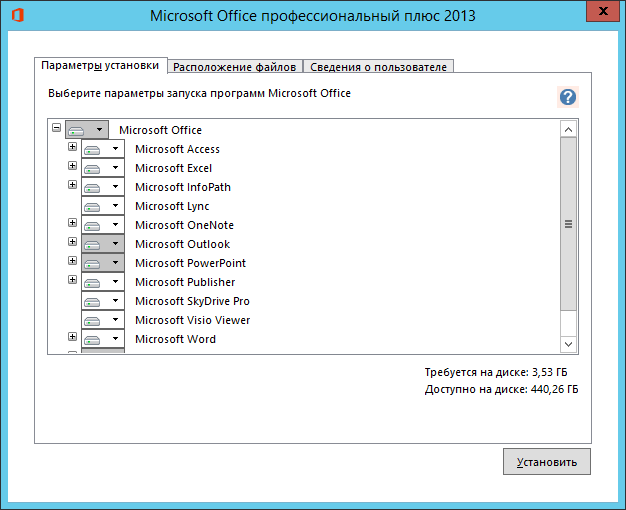Open install option dropdown for Microsoft Office root

87,130
